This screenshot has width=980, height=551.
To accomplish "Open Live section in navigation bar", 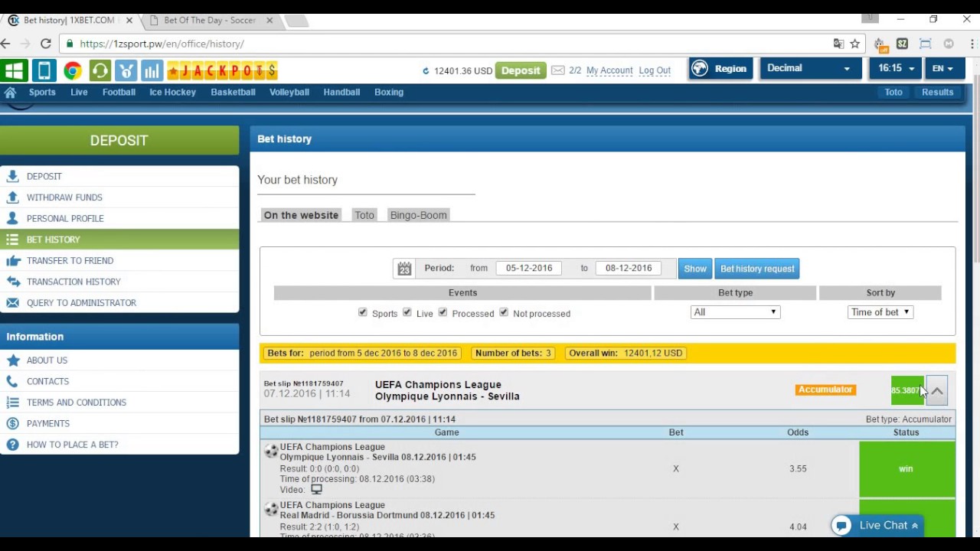I will click(x=79, y=92).
